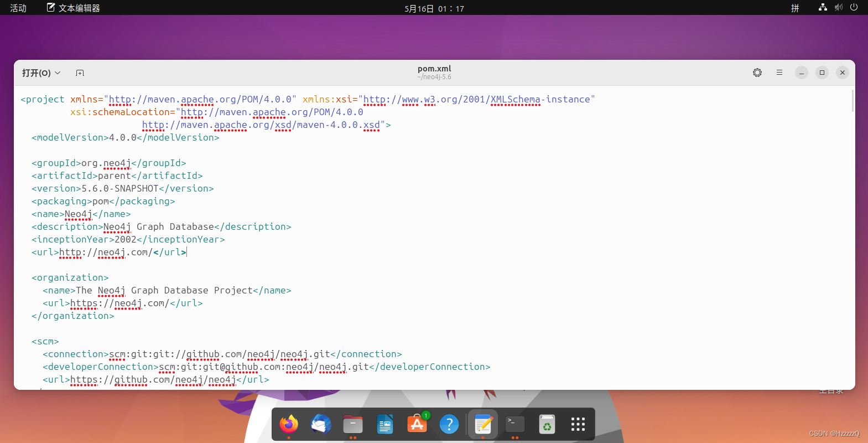Open 活动 activities overview
Image resolution: width=868 pixels, height=443 pixels.
point(18,8)
